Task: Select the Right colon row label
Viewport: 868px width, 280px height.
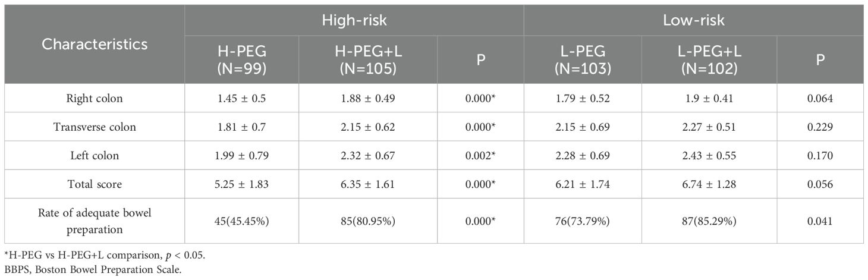Action: point(94,99)
